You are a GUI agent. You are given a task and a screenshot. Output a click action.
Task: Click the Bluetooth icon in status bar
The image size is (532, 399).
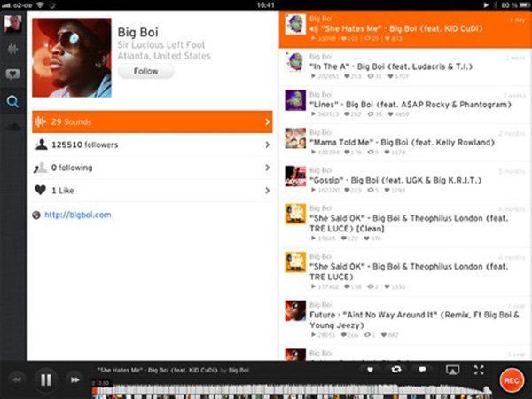496,4
